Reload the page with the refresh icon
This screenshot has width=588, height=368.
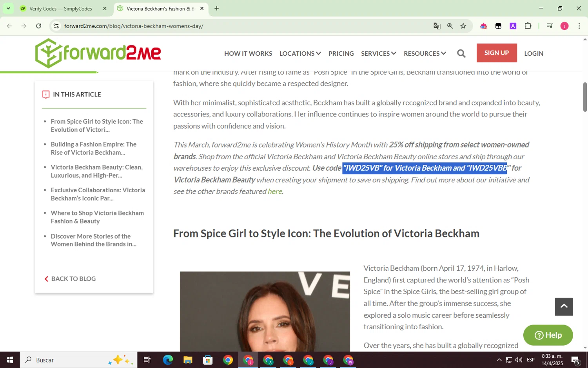coord(38,26)
